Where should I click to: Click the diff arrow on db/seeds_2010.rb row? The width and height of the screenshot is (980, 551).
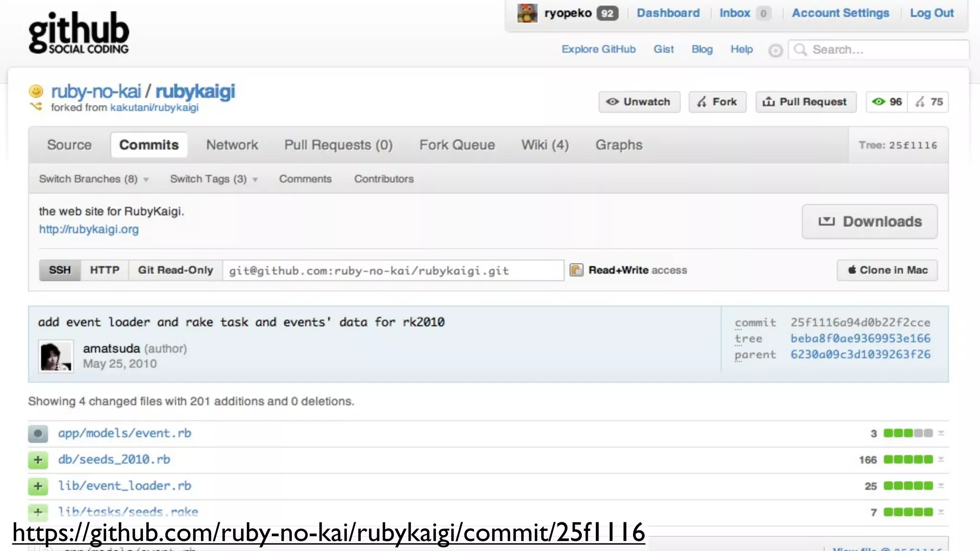pos(941,460)
